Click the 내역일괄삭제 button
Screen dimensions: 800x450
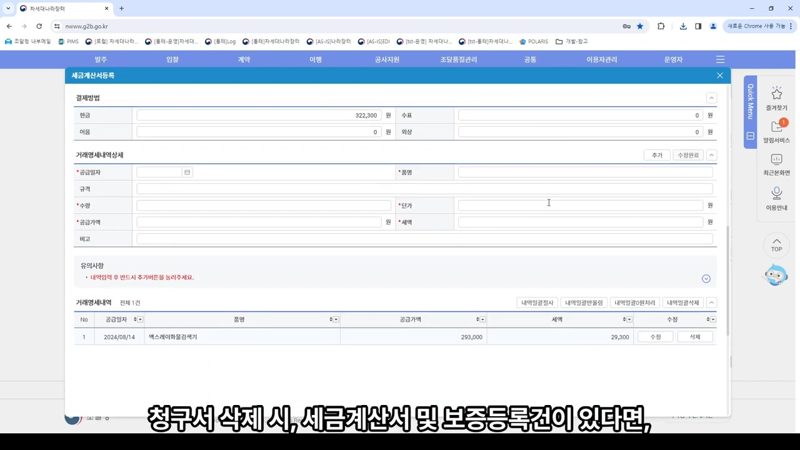pyautogui.click(x=683, y=303)
